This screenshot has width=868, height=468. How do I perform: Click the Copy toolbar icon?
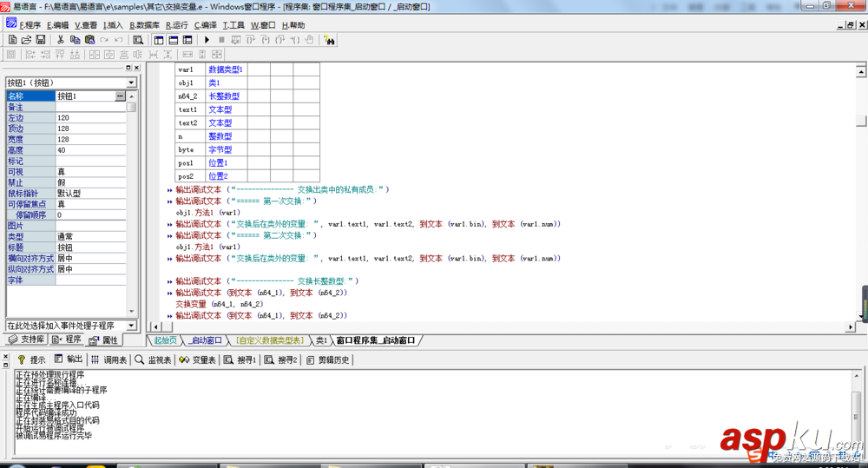pyautogui.click(x=75, y=40)
